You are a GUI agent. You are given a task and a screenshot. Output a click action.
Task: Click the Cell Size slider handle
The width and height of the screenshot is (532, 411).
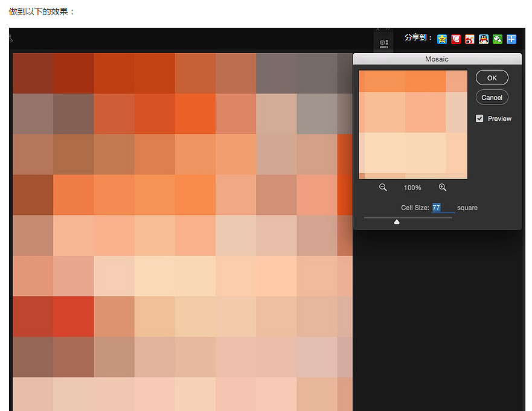tap(397, 221)
